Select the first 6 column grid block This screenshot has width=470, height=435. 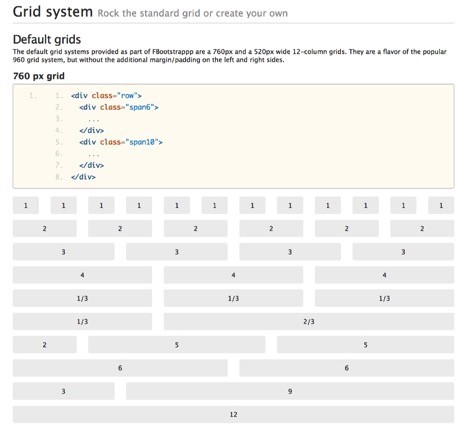[x=120, y=368]
